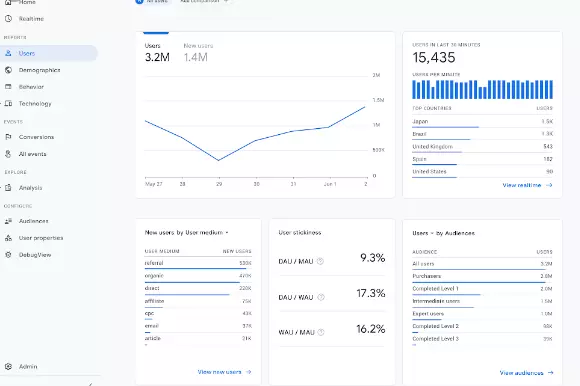580x386 pixels.
Task: Click the Users person icon in sidebar
Action: 8,53
